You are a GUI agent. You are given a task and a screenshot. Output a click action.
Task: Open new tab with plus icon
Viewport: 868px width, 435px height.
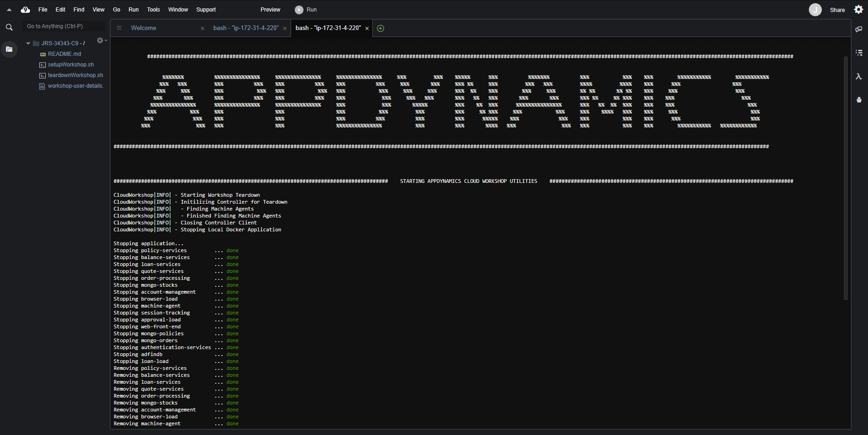(380, 29)
